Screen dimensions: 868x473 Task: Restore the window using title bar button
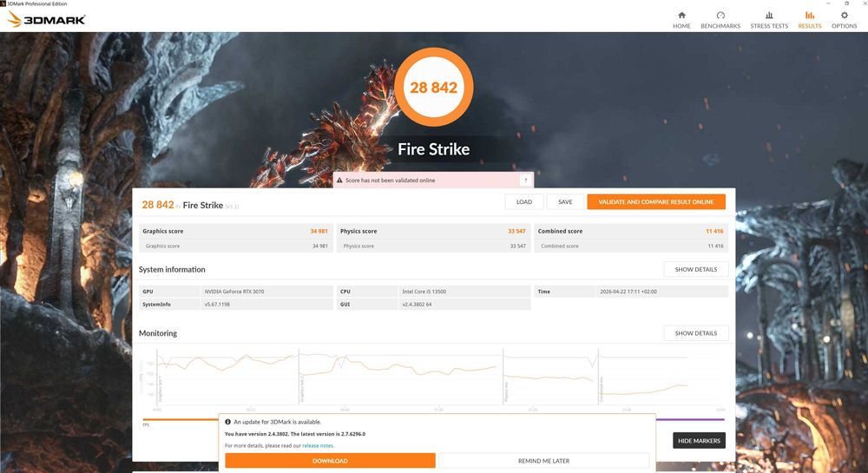click(x=846, y=3)
